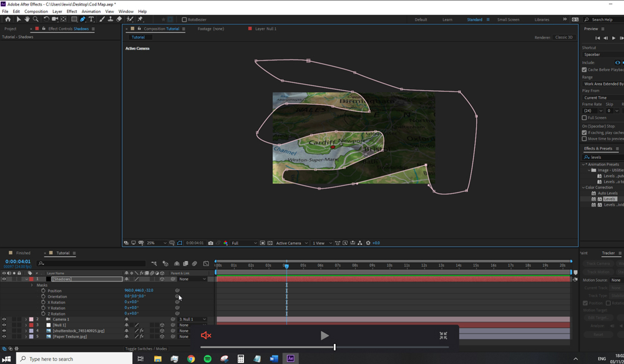
Task: Expand the Masks property group
Action: pyautogui.click(x=32, y=285)
